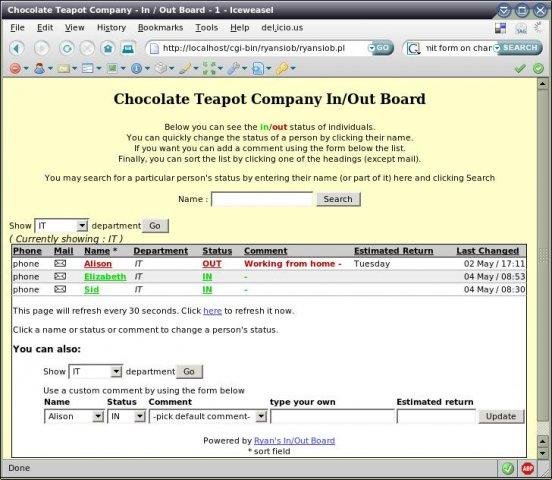
Task: Click the search engine icon in search box
Action: pos(413,48)
